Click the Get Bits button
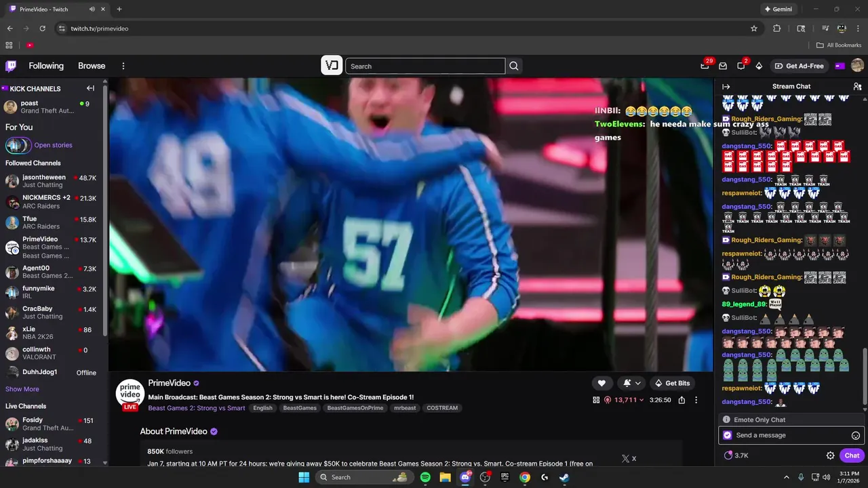The width and height of the screenshot is (868, 488). pos(672,383)
